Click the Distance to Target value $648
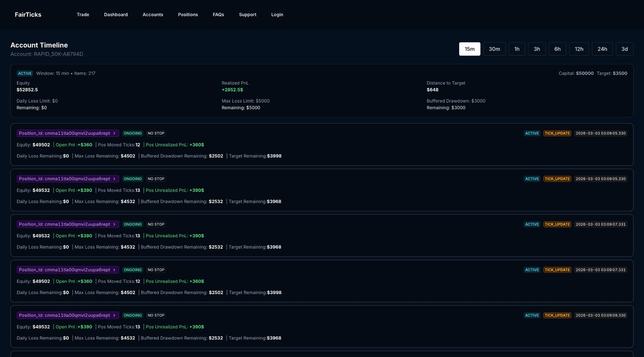The height and width of the screenshot is (357, 644). pyautogui.click(x=433, y=90)
